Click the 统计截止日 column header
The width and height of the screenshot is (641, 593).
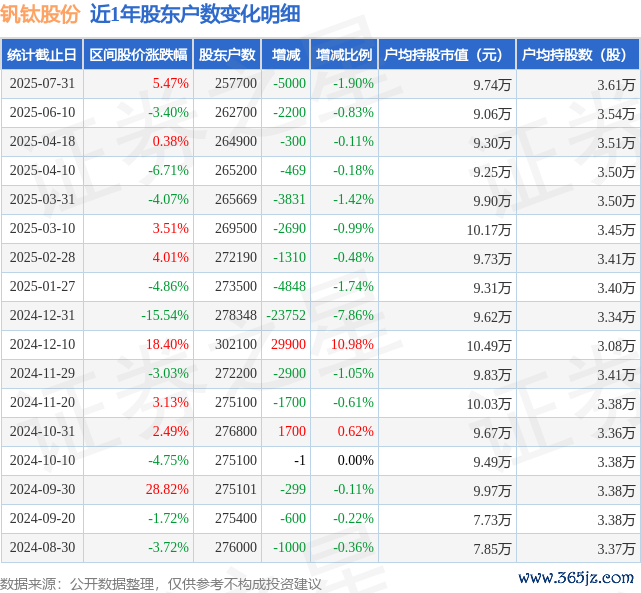(42, 54)
